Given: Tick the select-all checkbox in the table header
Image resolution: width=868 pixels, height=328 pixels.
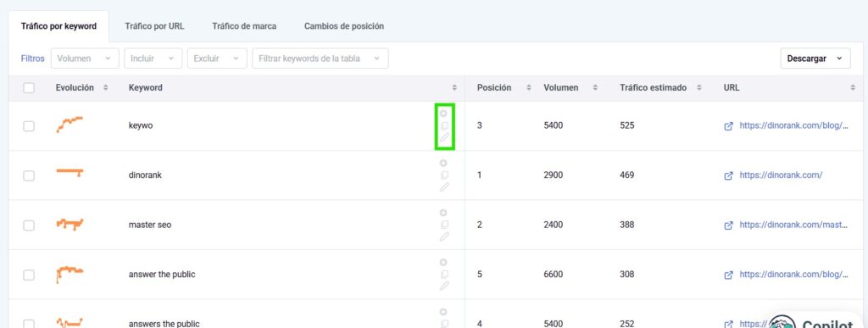Looking at the screenshot, I should tap(29, 88).
